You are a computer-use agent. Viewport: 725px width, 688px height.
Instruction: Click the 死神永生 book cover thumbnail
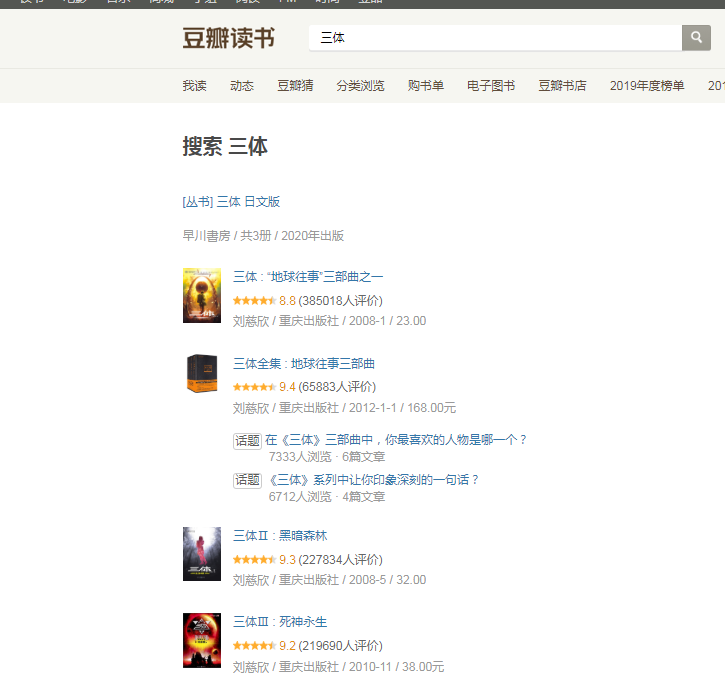click(x=202, y=640)
